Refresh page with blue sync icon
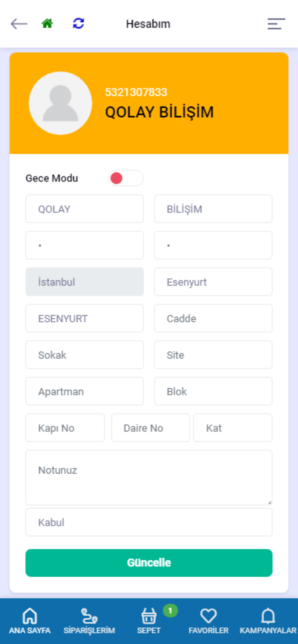This screenshot has height=644, width=298. [78, 24]
